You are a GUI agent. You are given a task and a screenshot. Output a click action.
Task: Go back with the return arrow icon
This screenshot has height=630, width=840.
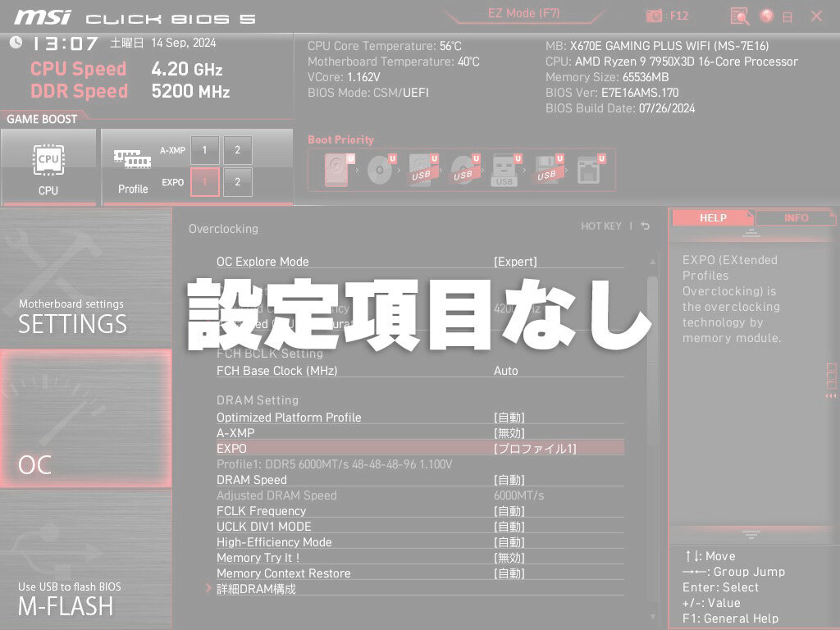[645, 226]
